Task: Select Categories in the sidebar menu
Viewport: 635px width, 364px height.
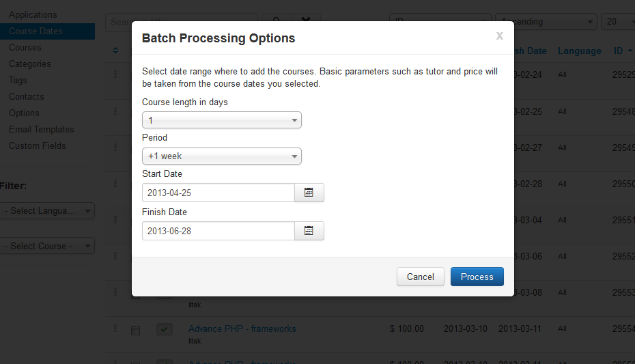Action: coord(30,64)
